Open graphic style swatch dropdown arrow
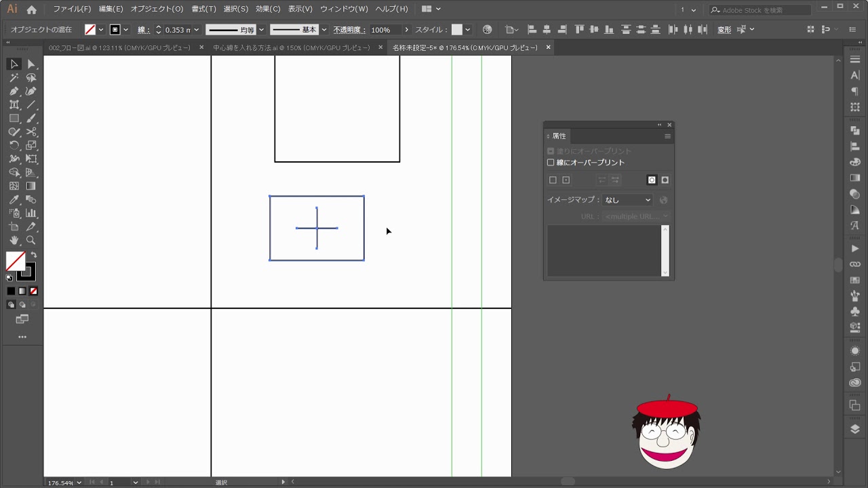This screenshot has width=868, height=488. click(x=467, y=30)
